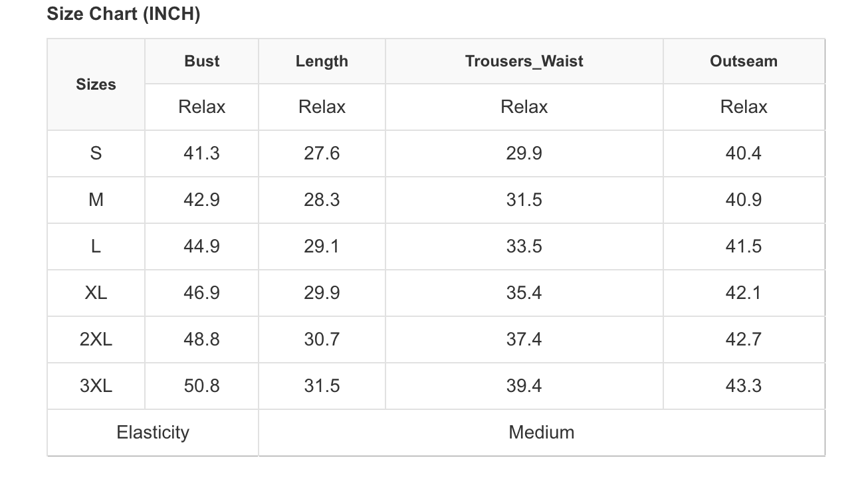Click the Size Chart (INCH) heading
Screen dimensions: 868x489
pos(123,14)
